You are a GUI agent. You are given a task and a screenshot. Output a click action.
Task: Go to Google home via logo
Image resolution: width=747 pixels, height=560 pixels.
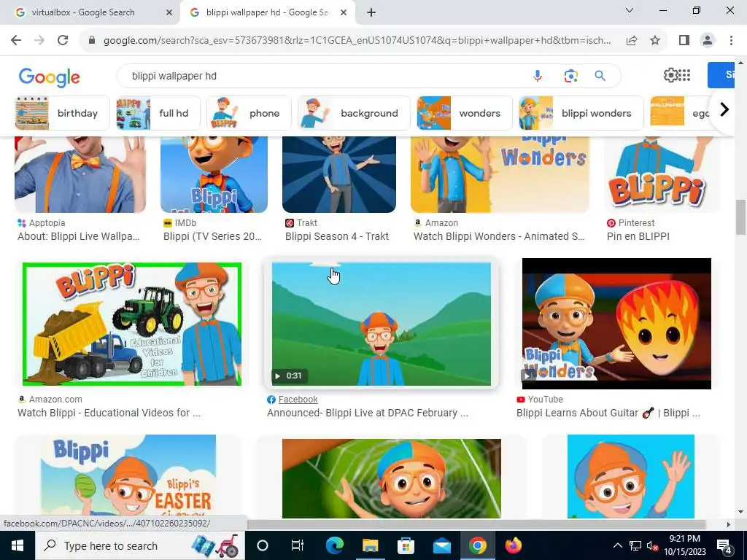point(49,77)
